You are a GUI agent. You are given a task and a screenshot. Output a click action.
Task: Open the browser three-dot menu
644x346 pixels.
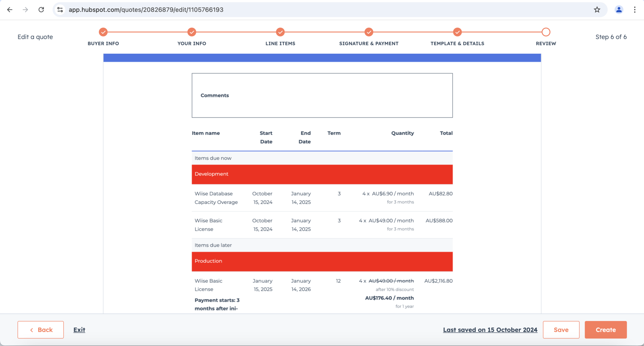pos(635,10)
